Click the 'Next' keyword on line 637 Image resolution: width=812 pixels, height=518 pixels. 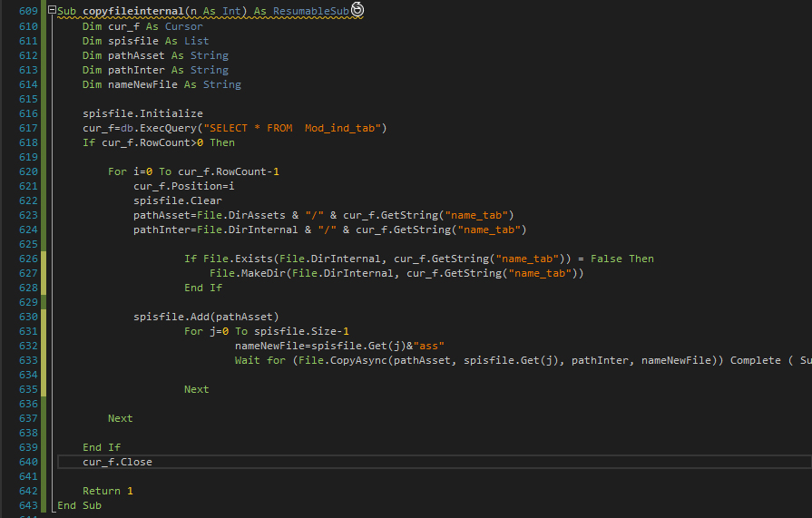tap(120, 418)
